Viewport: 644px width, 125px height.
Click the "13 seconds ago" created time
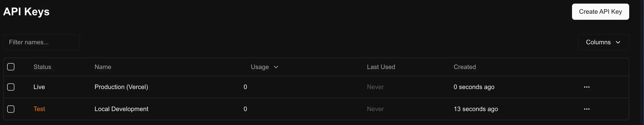click(476, 109)
